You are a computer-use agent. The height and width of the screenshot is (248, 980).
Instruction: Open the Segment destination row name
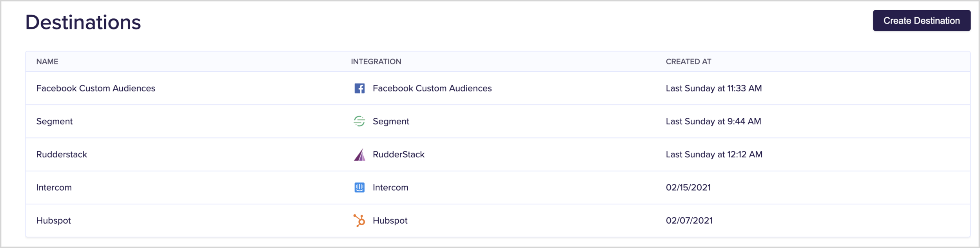click(x=54, y=121)
